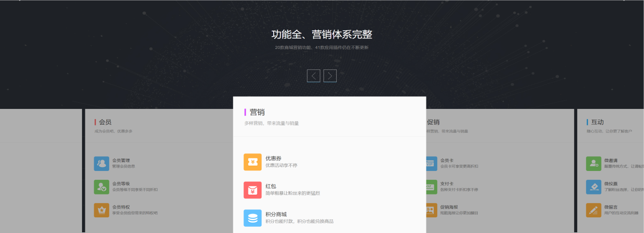Click the description 炫酷海报让你更加醒目
The width and height of the screenshot is (644, 233).
pos(459,213)
